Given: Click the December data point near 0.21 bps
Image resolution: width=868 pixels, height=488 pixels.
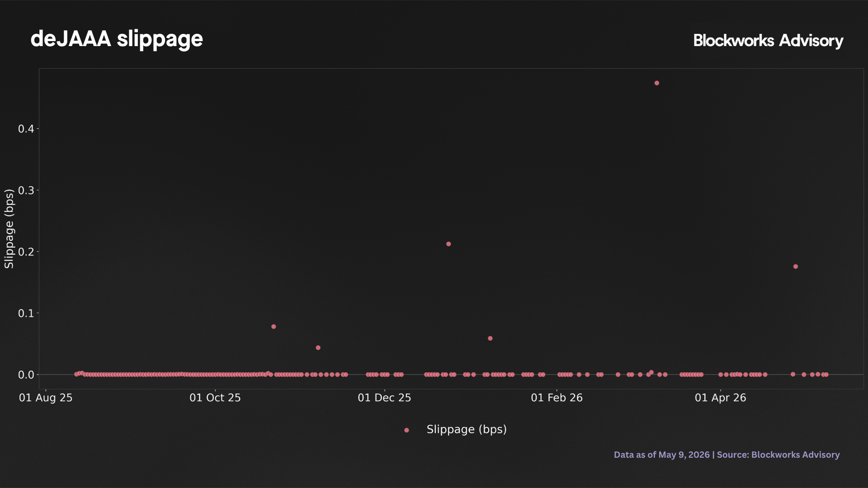Looking at the screenshot, I should point(448,244).
